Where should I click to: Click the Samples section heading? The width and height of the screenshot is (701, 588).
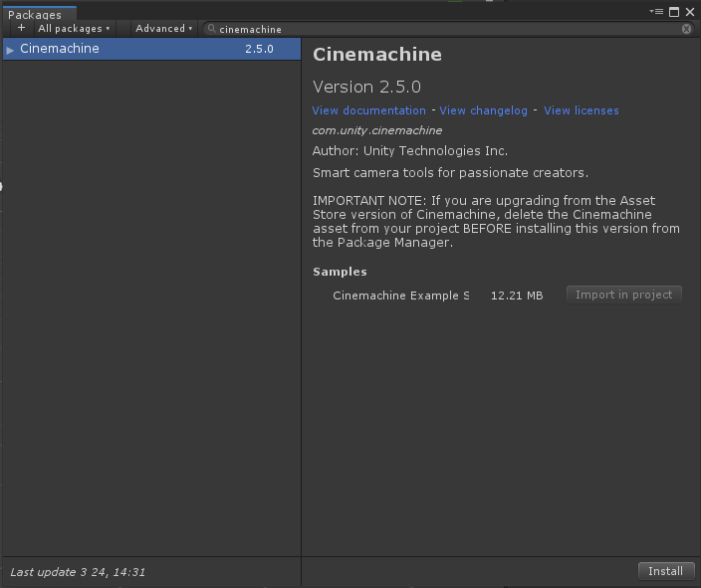340,272
